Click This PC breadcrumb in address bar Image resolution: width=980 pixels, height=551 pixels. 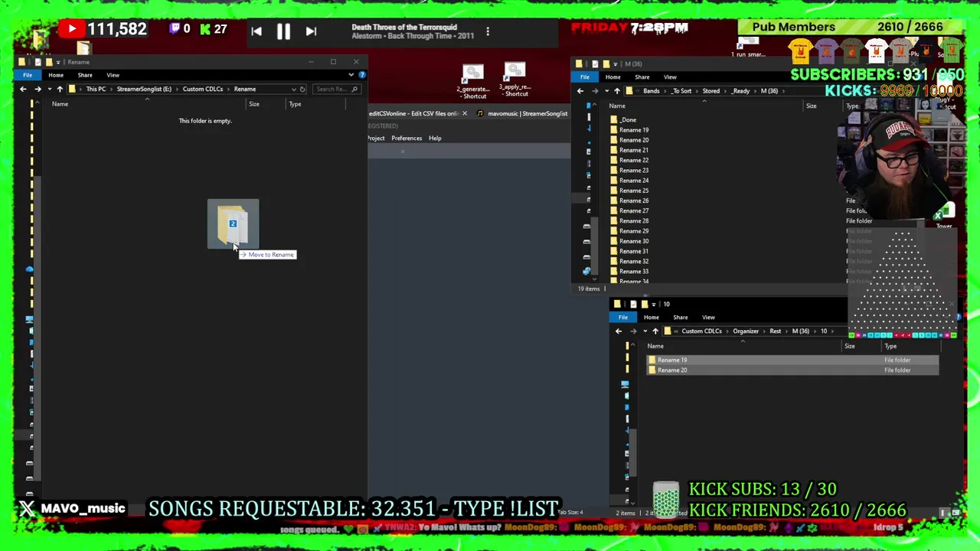[96, 89]
